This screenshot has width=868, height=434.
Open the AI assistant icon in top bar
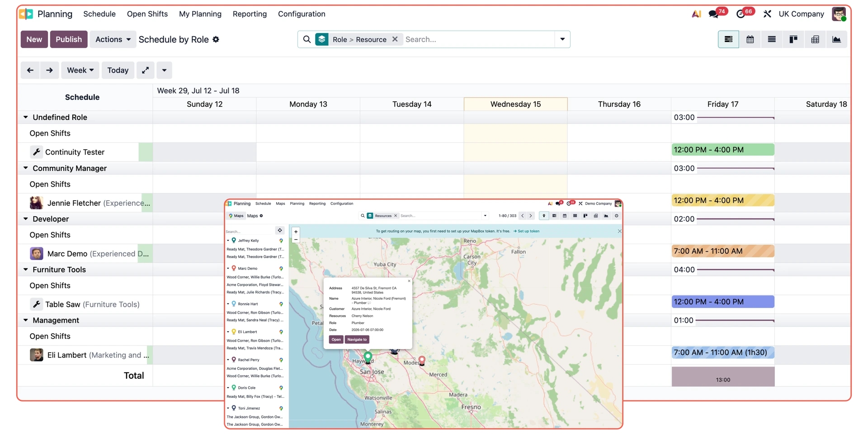[x=696, y=14]
